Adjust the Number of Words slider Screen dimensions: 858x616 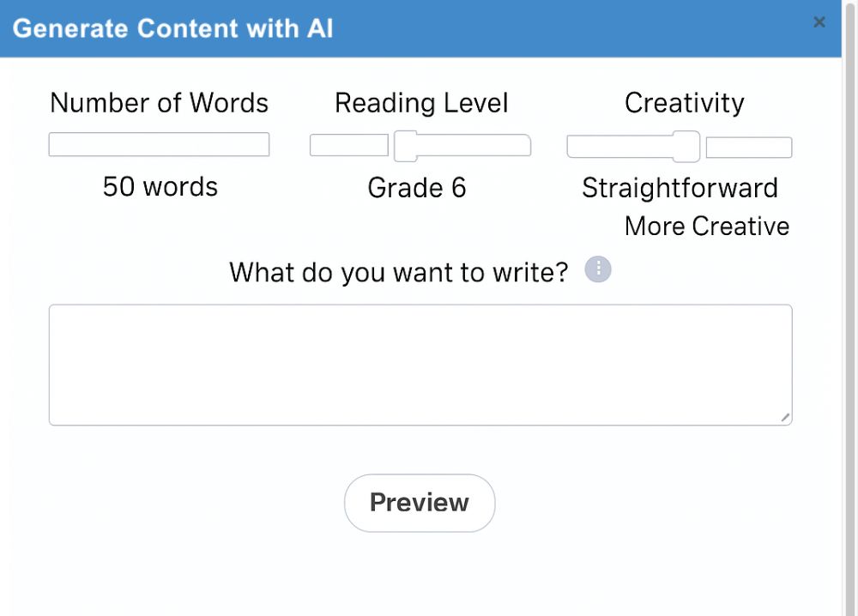[159, 144]
